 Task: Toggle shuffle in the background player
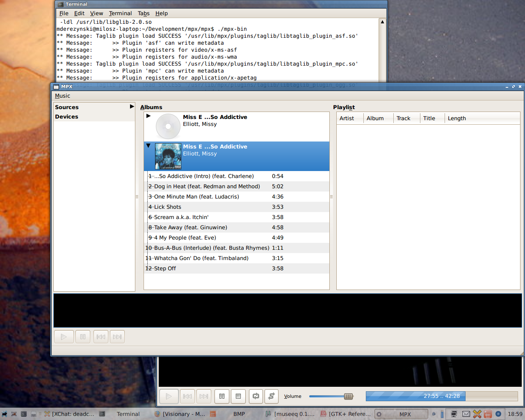click(272, 396)
